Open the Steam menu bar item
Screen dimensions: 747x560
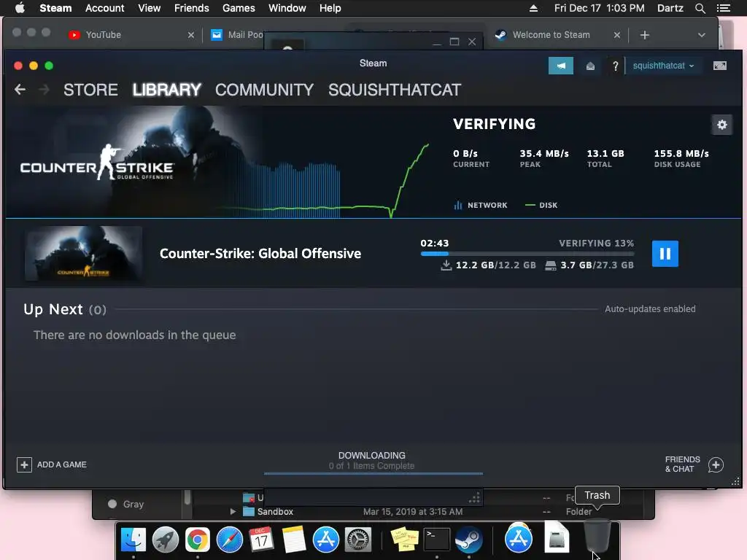55,8
